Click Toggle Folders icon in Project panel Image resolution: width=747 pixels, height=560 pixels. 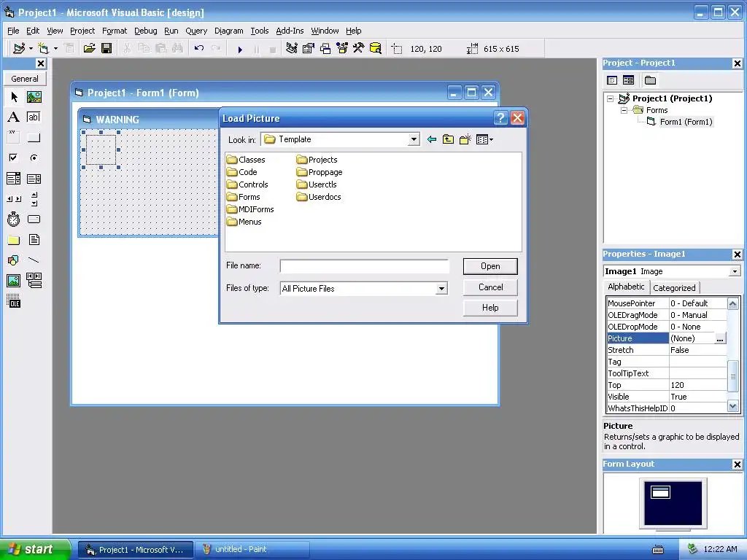[650, 80]
